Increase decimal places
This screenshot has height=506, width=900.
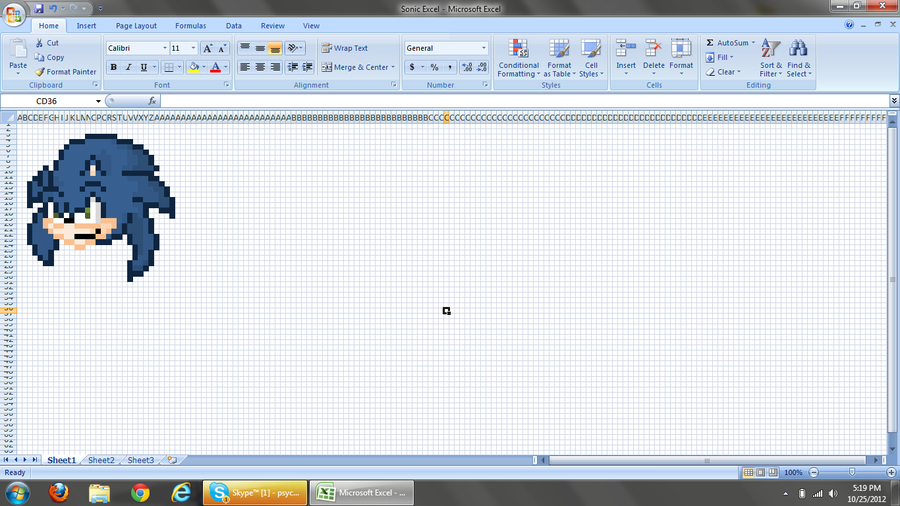467,67
